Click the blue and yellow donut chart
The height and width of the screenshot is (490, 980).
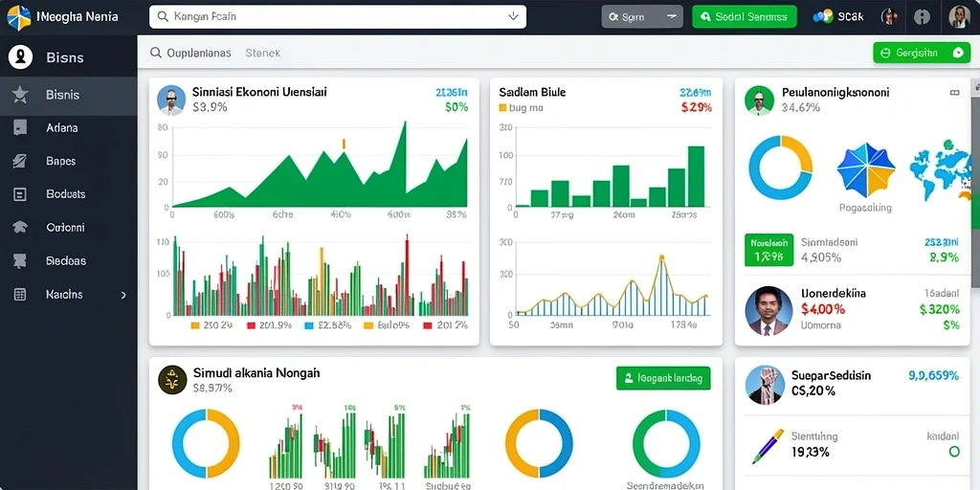pyautogui.click(x=781, y=167)
